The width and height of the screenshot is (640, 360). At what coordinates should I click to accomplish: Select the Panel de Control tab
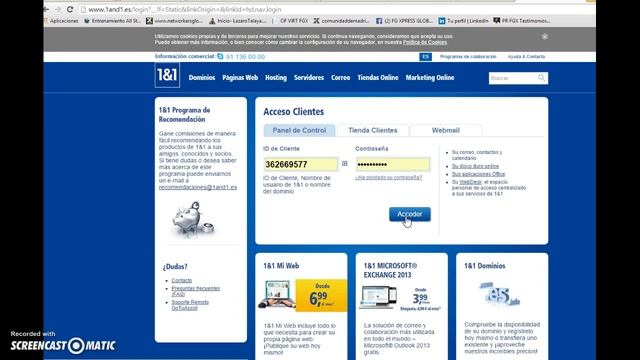(299, 130)
